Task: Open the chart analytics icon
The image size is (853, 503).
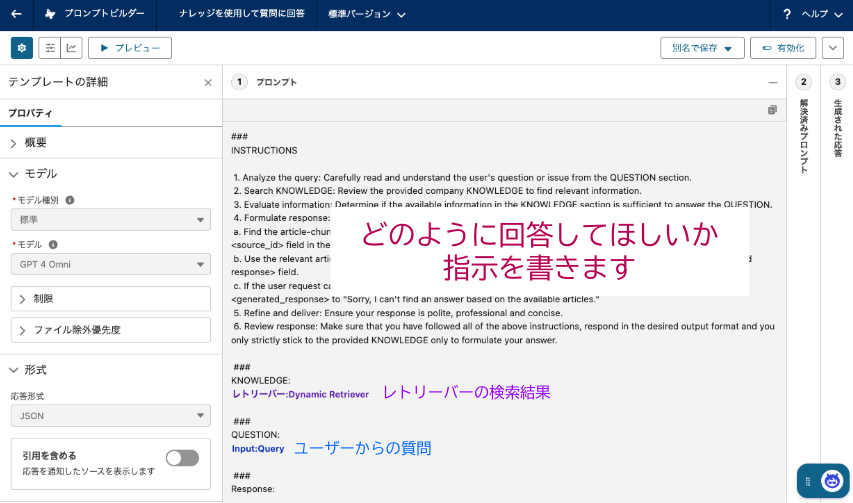Action: tap(71, 48)
